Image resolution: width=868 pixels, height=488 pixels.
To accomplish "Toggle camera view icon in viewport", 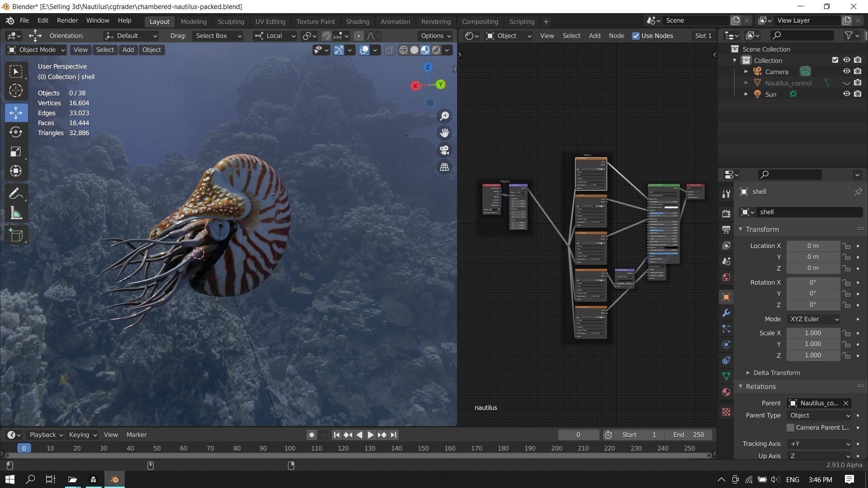I will point(444,150).
